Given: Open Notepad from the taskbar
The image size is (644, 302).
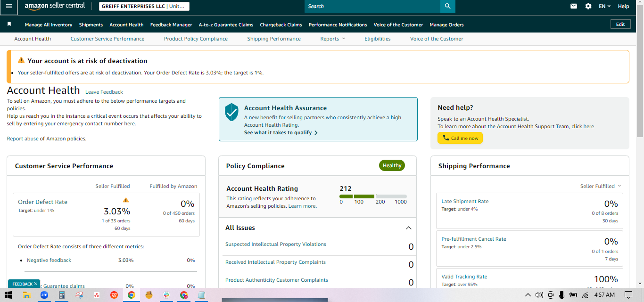Looking at the screenshot, I should pyautogui.click(x=202, y=295).
